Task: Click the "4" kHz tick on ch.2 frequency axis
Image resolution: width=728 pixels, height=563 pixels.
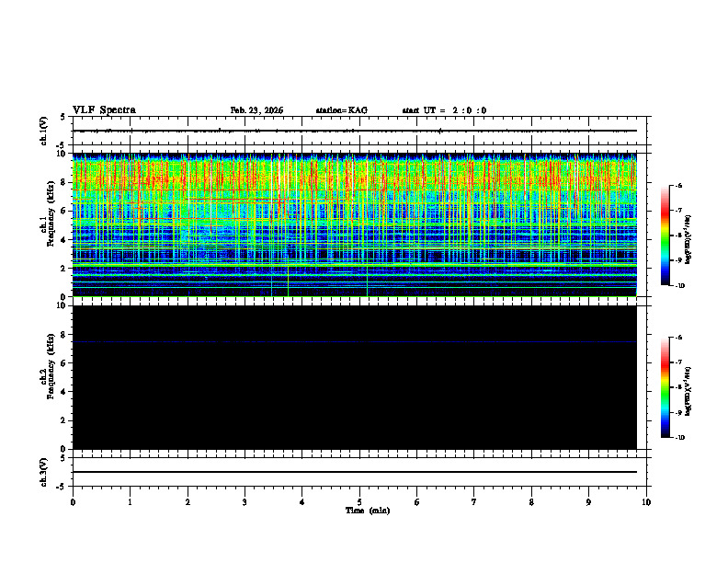Action: (64, 392)
